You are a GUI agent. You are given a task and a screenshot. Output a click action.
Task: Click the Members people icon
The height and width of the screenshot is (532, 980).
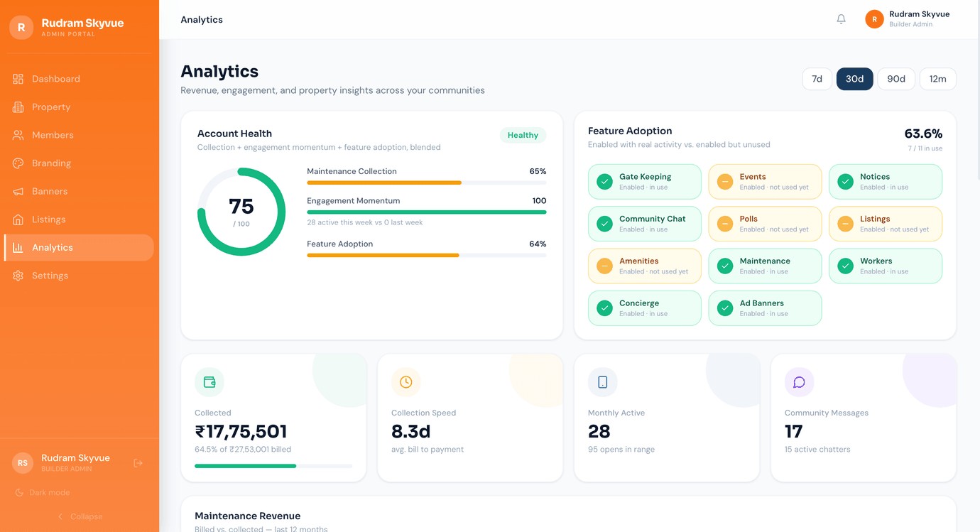[18, 135]
